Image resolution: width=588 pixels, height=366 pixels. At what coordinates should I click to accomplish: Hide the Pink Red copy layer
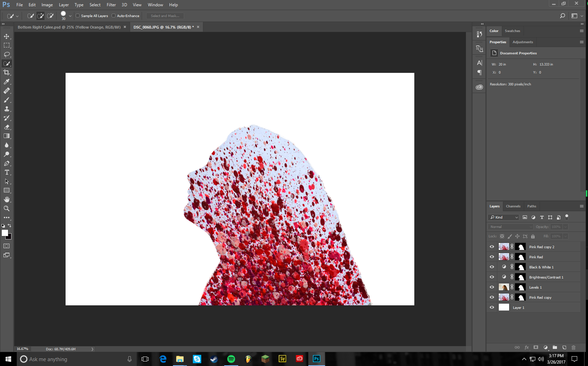pos(492,297)
